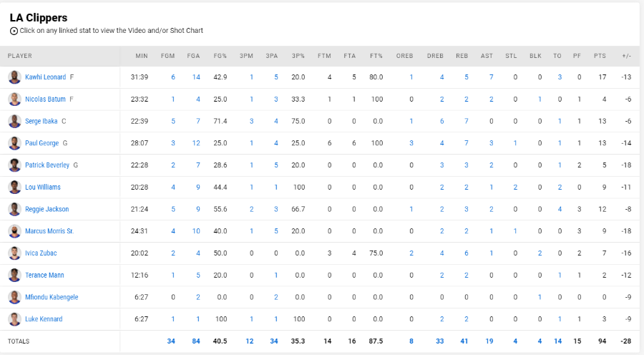Open Lou Williams' player link
The image size is (644, 355).
point(43,187)
